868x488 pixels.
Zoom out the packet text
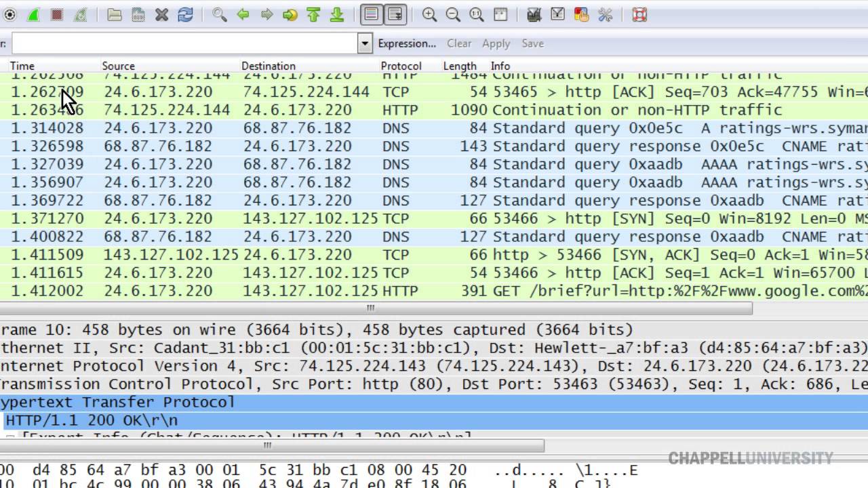(453, 14)
